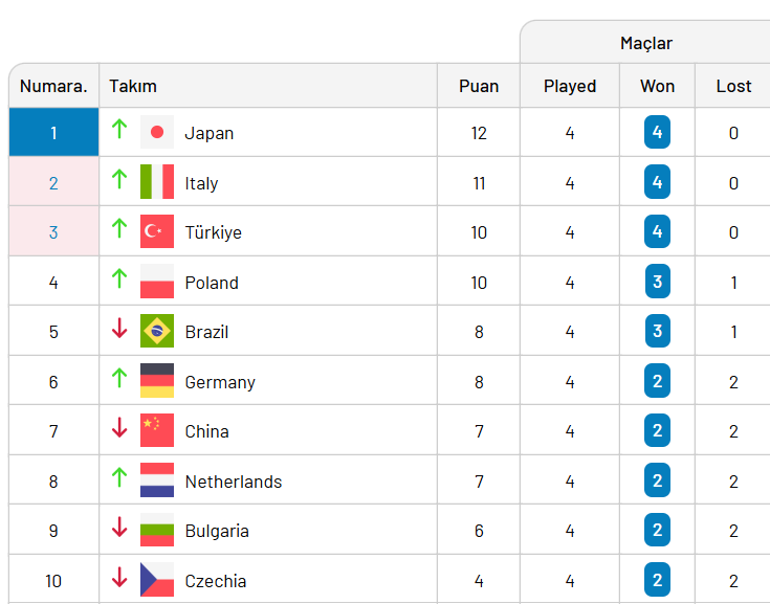
Task: Click the China flag icon
Action: [157, 431]
